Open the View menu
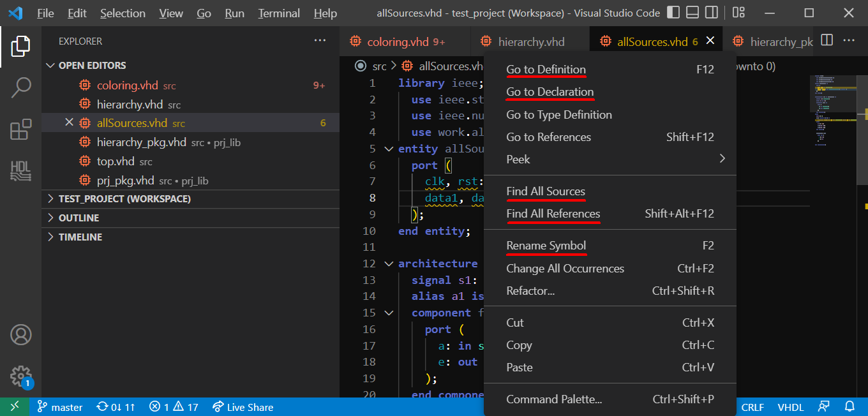 click(x=171, y=13)
